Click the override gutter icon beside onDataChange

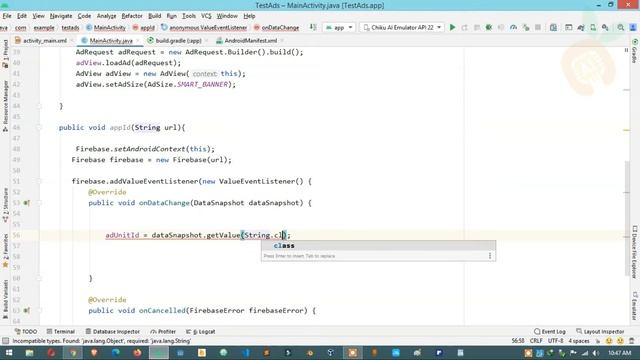[x=27, y=203]
